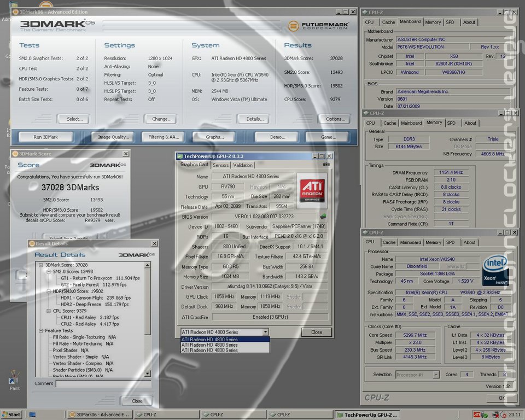This screenshot has width=525, height=420.
Task: Click Close button in GPU-Z window
Action: [317, 332]
